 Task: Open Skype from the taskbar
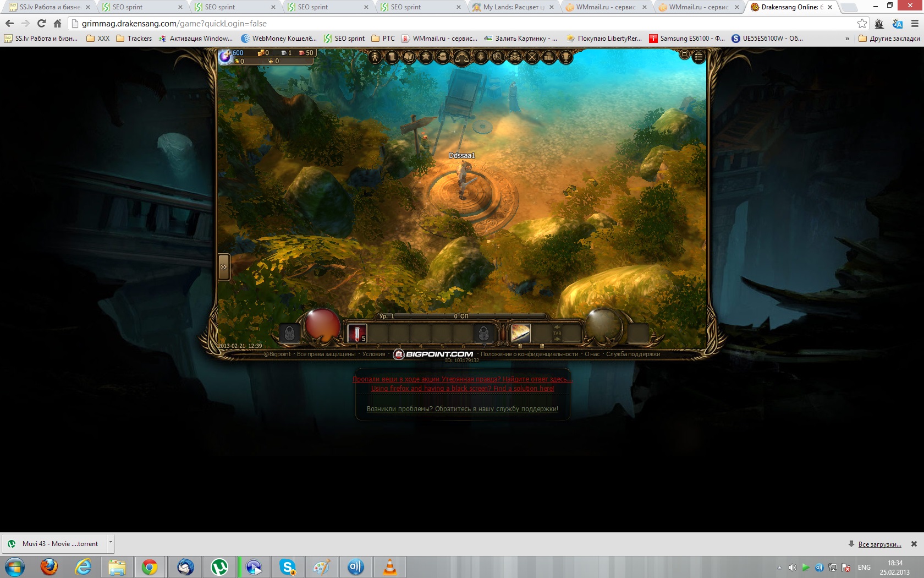288,567
